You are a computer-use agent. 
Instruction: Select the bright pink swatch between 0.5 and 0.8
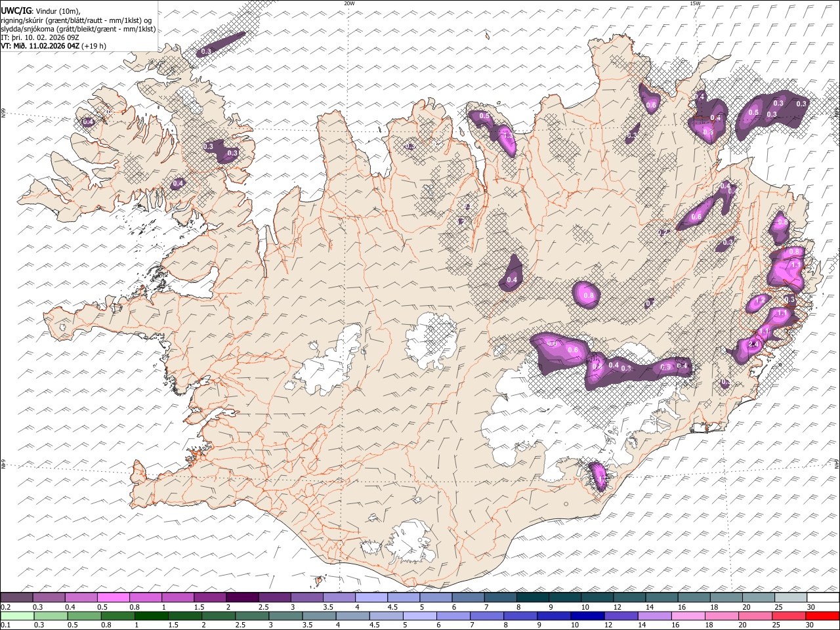point(114,597)
